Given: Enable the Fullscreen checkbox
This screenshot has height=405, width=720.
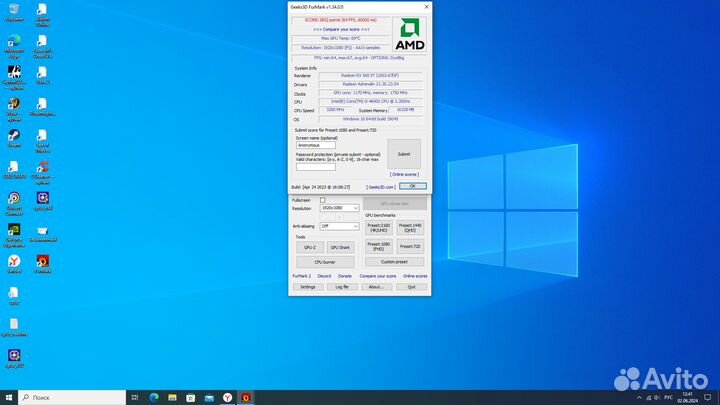Looking at the screenshot, I should tap(322, 200).
